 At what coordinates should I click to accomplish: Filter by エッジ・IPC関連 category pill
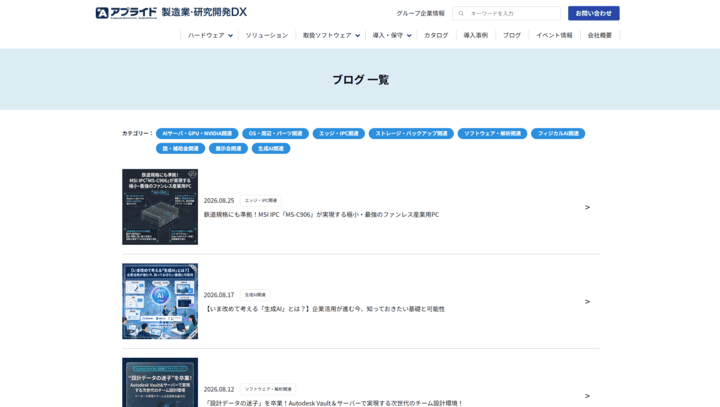[339, 134]
